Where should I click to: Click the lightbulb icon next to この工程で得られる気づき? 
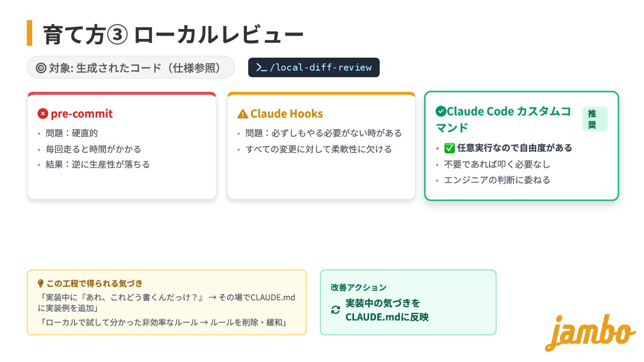[41, 283]
